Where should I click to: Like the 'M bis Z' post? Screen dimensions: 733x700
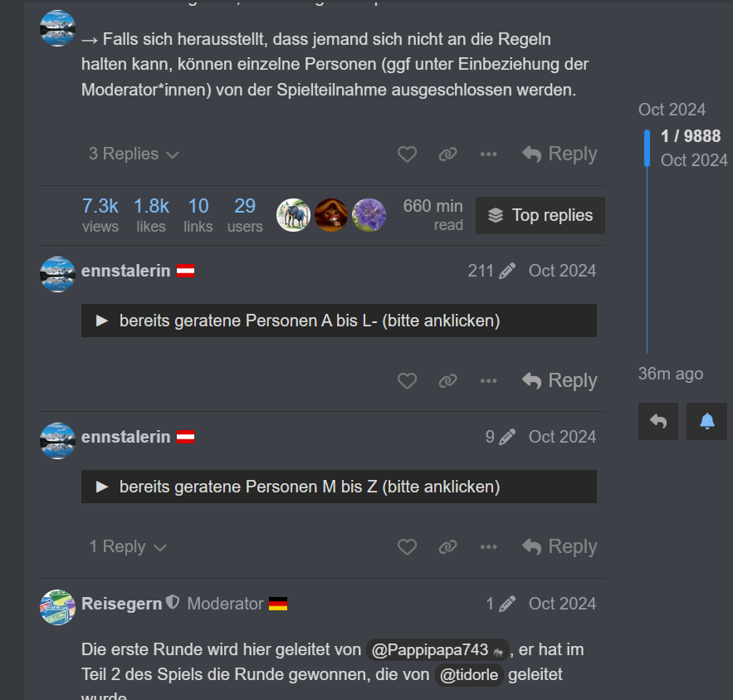407,546
